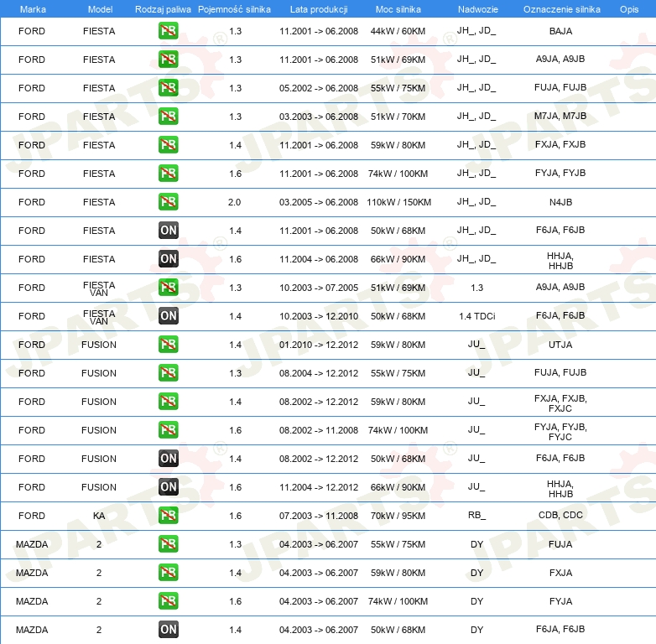Click petrol icon in M7JA, M7JB row
Viewport: 656px width, 644px height.
[168, 117]
